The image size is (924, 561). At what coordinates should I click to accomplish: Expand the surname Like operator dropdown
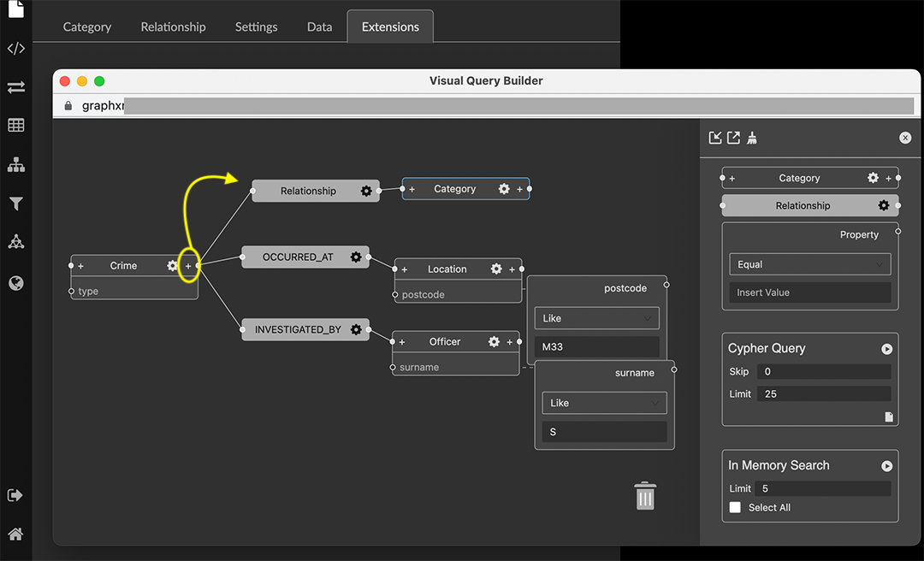pos(604,403)
